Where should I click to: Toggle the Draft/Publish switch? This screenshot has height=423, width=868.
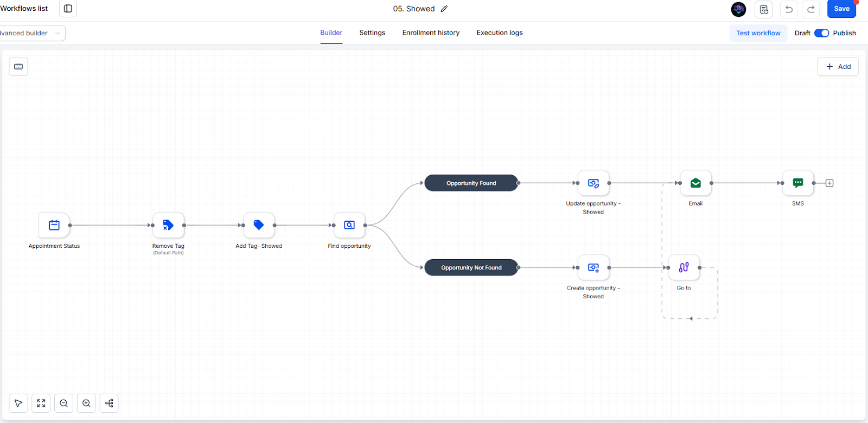(x=822, y=33)
